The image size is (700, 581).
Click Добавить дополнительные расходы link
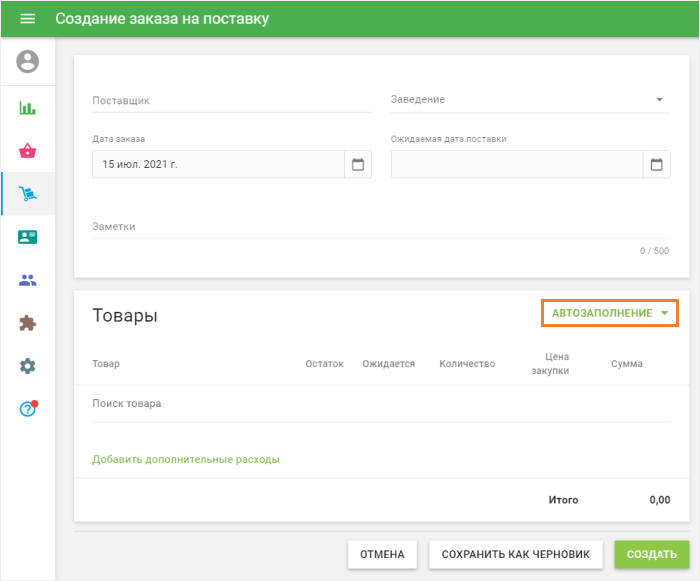tap(185, 460)
